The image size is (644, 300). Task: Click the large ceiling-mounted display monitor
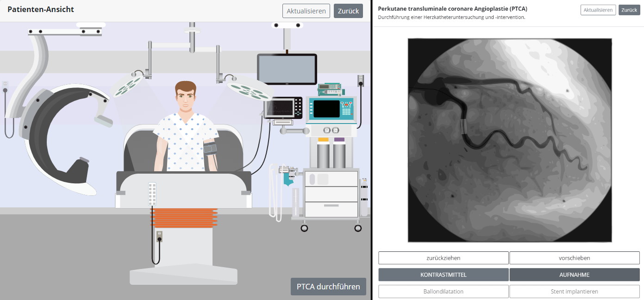287,69
